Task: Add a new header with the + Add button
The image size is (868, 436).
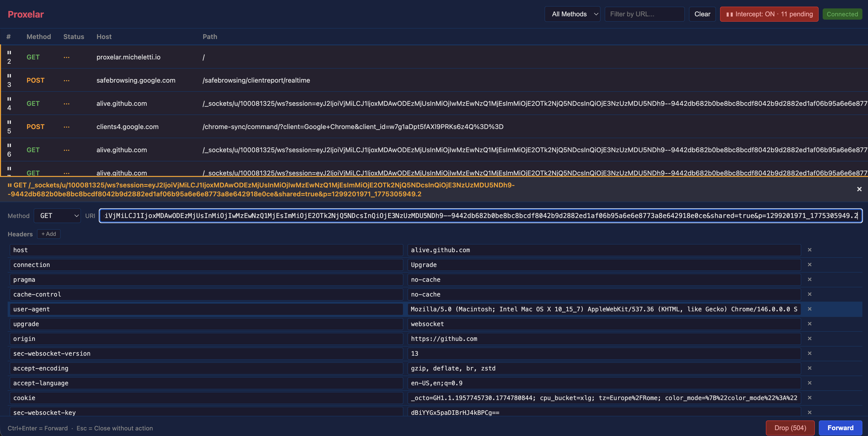Action: pos(49,234)
